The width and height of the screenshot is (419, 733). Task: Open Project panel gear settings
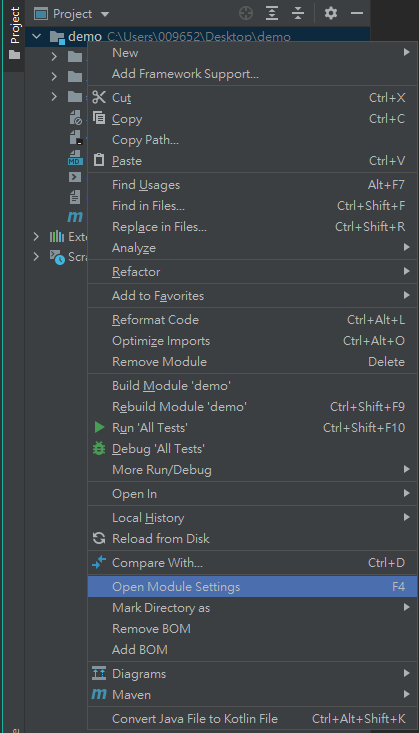(x=331, y=13)
